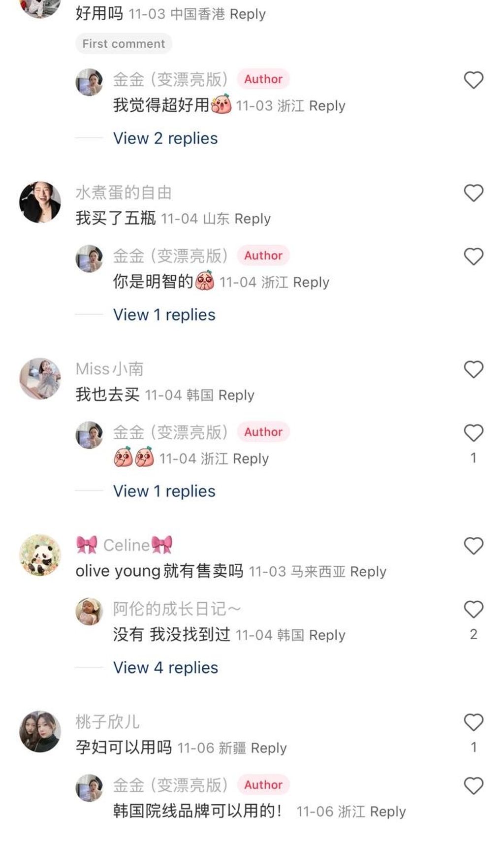Like the author's reply 你是明智的
The image size is (504, 845).
tap(473, 256)
